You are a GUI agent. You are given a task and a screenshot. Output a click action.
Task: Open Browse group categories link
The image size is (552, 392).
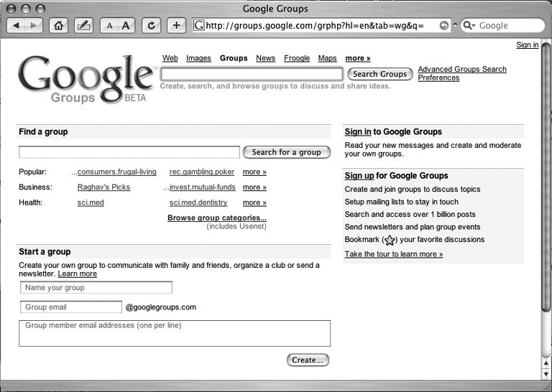pyautogui.click(x=216, y=218)
